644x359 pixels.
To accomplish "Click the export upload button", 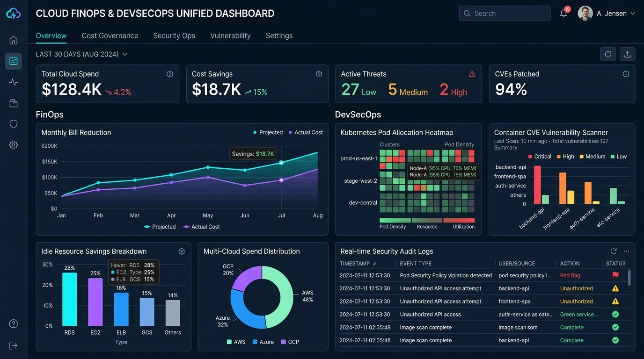I will coord(627,54).
